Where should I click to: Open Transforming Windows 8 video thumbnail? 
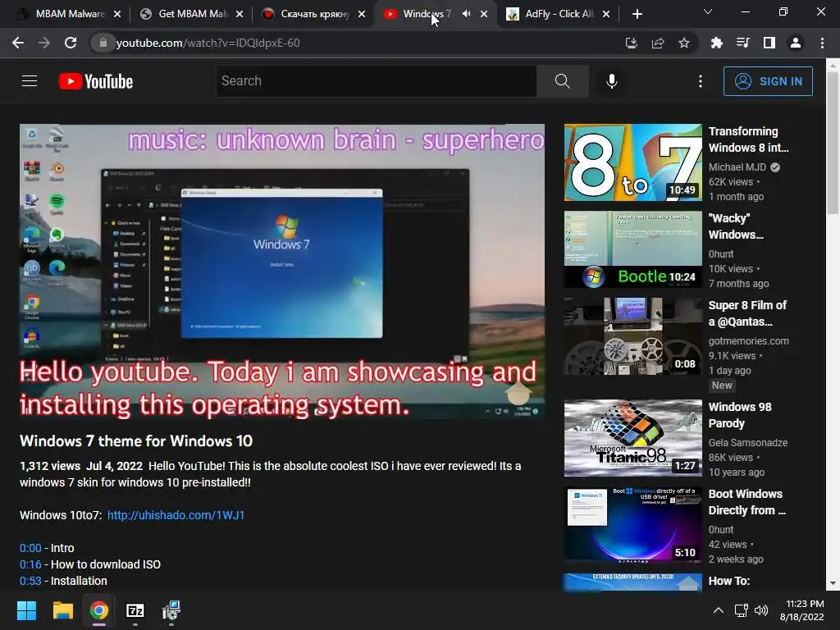pyautogui.click(x=632, y=162)
